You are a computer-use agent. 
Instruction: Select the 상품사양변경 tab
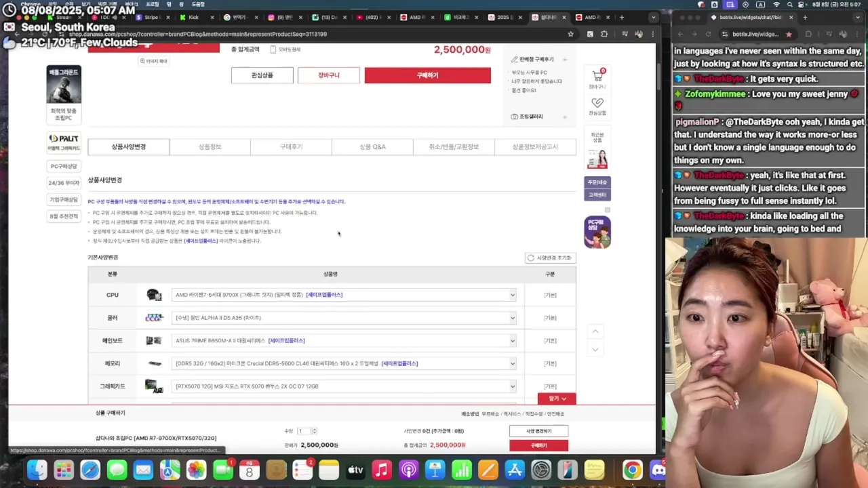click(x=129, y=147)
